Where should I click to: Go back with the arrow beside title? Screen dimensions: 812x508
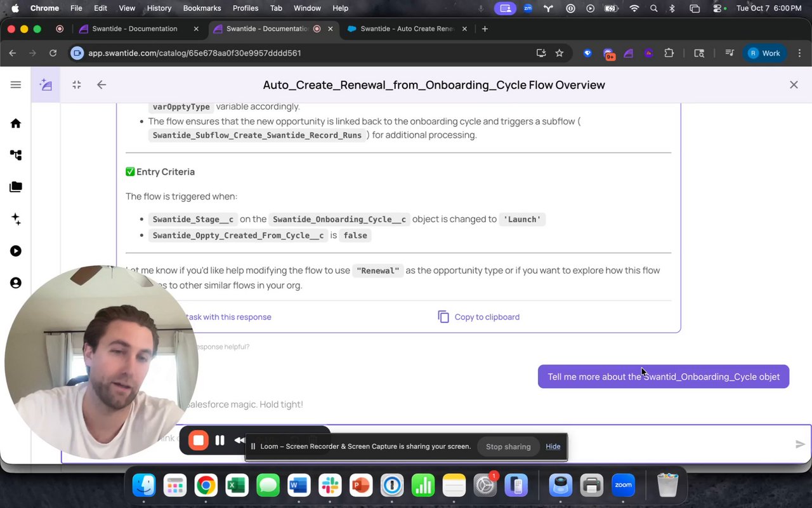click(101, 85)
